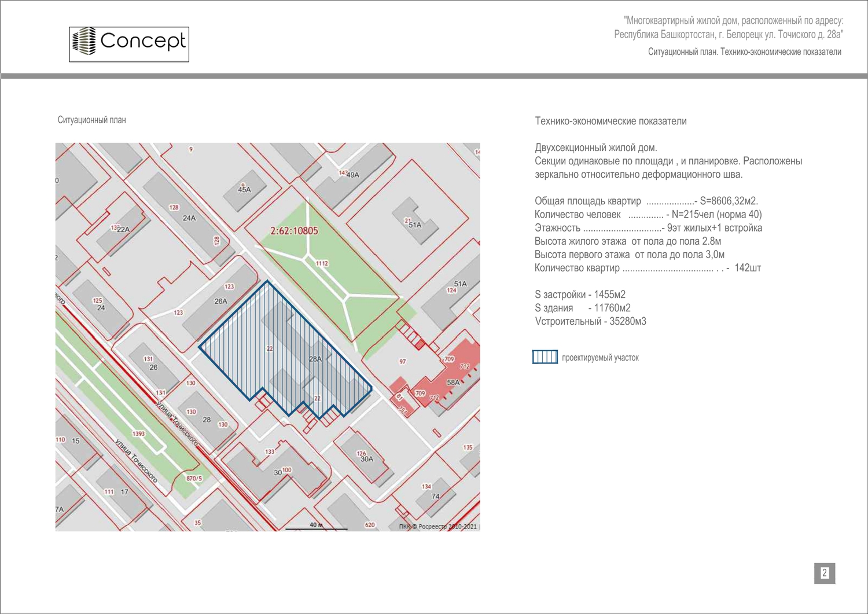The width and height of the screenshot is (868, 614).
Task: Click the Concept building logo icon
Action: [x=84, y=41]
